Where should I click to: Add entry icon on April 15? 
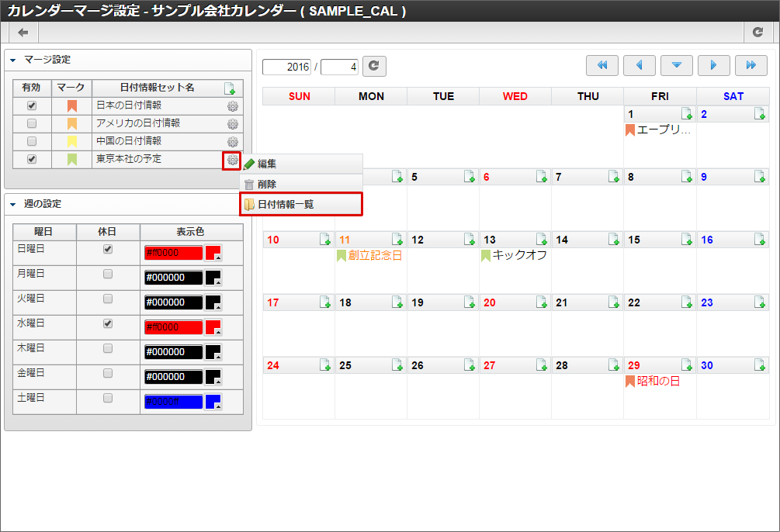tap(687, 240)
